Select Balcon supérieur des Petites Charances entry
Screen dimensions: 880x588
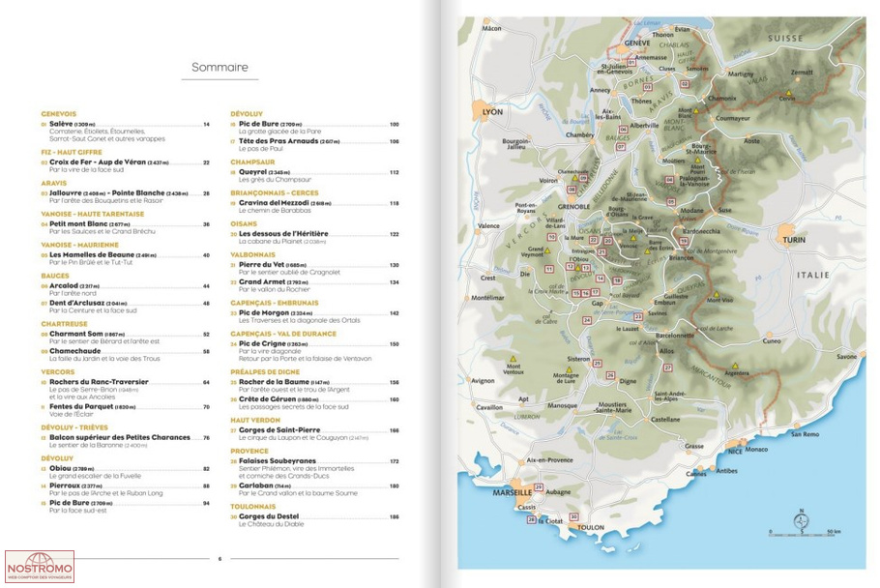[125, 441]
